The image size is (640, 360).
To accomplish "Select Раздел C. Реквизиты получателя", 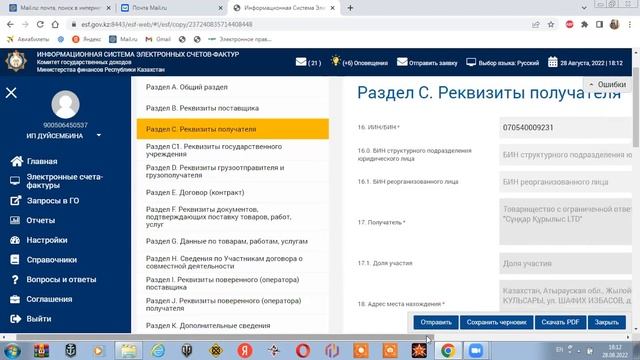I will pyautogui.click(x=233, y=129).
